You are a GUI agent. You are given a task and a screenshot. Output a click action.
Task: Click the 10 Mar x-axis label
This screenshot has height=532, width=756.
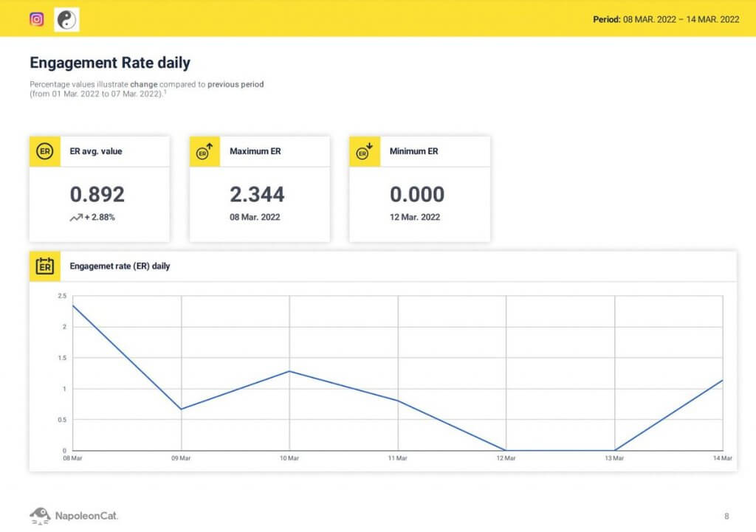(289, 458)
